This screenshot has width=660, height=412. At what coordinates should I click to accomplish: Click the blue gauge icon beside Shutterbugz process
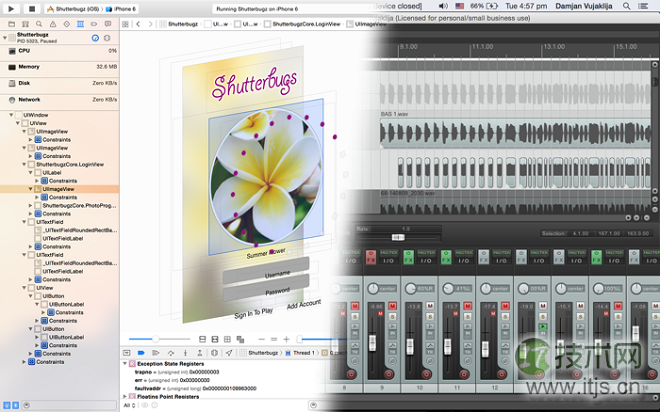(95, 38)
